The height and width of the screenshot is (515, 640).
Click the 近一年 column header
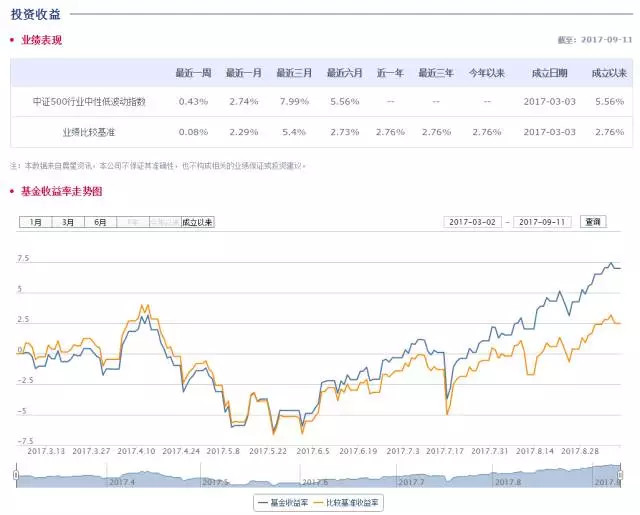[390, 73]
